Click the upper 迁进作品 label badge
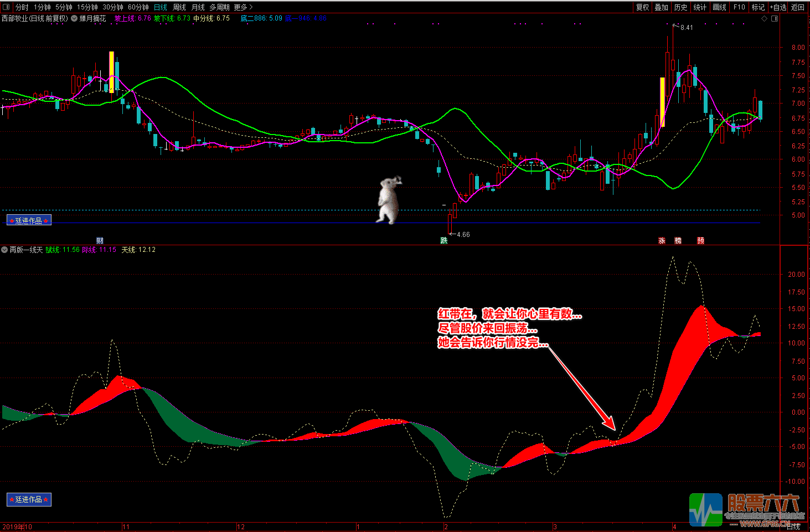Image resolution: width=810 pixels, height=532 pixels. 29,220
